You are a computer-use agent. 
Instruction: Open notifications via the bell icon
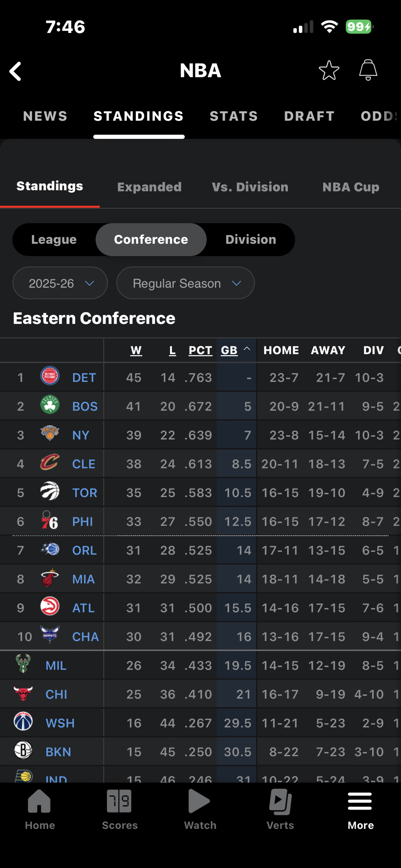coord(368,70)
